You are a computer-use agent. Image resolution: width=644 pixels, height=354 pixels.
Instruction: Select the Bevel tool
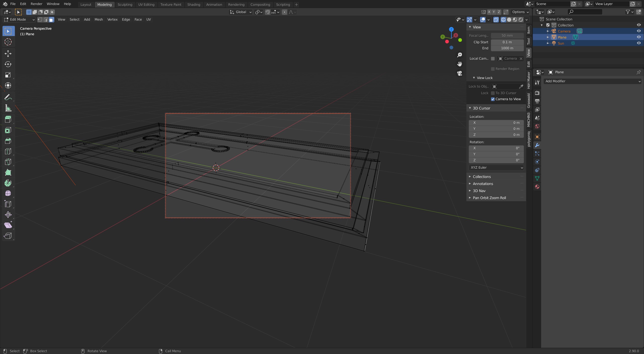(8, 141)
